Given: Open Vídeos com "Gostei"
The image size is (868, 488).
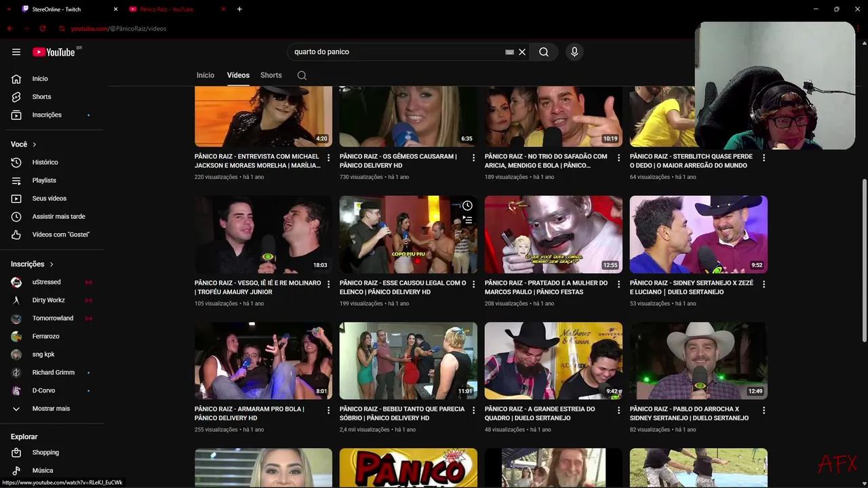Looking at the screenshot, I should click(x=53, y=235).
